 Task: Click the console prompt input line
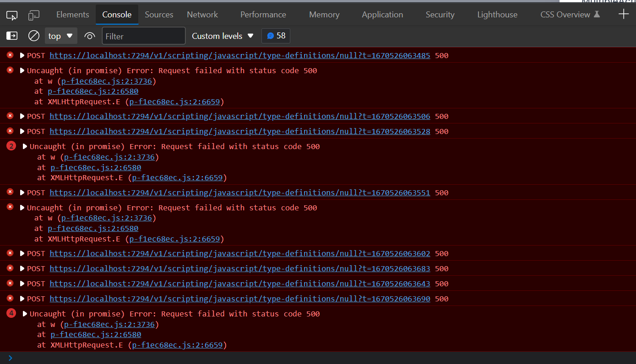pyautogui.click(x=318, y=358)
